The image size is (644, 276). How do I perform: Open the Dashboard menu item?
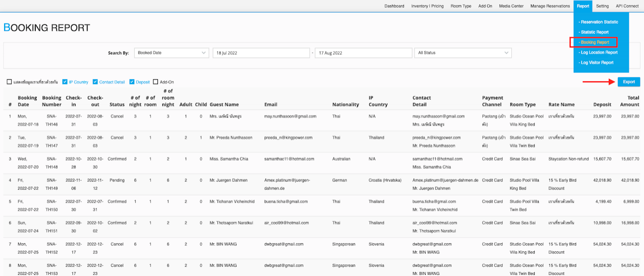pos(394,6)
